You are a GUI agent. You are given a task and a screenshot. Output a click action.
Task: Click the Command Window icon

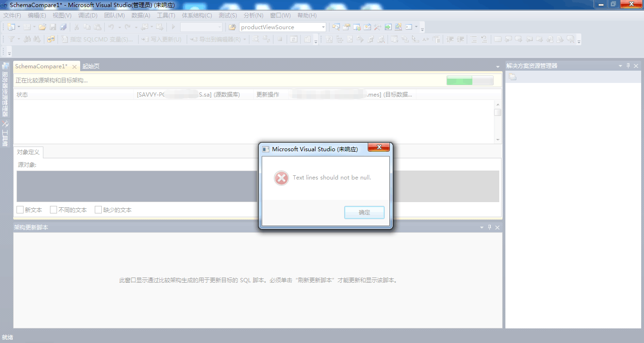click(409, 27)
